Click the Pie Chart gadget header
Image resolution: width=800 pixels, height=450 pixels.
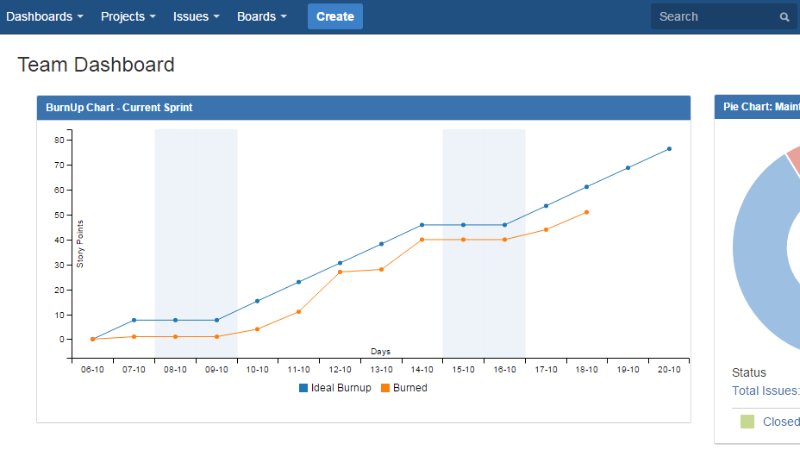click(x=757, y=107)
